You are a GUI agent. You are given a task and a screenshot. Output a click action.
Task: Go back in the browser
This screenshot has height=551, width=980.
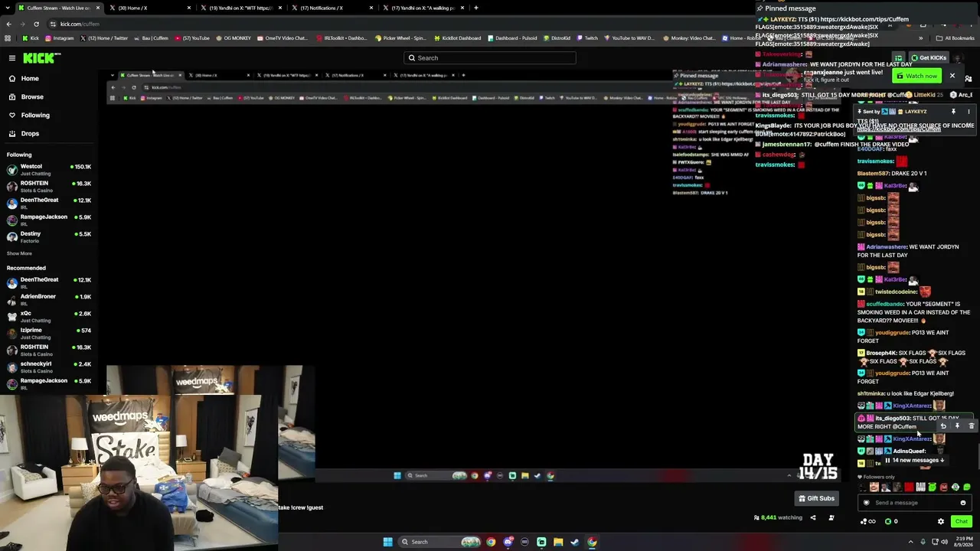pyautogui.click(x=8, y=24)
